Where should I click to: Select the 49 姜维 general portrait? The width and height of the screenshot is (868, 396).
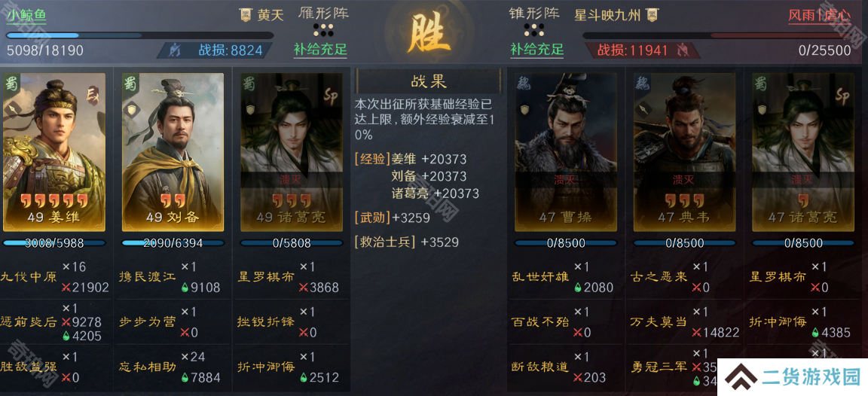pyautogui.click(x=53, y=152)
